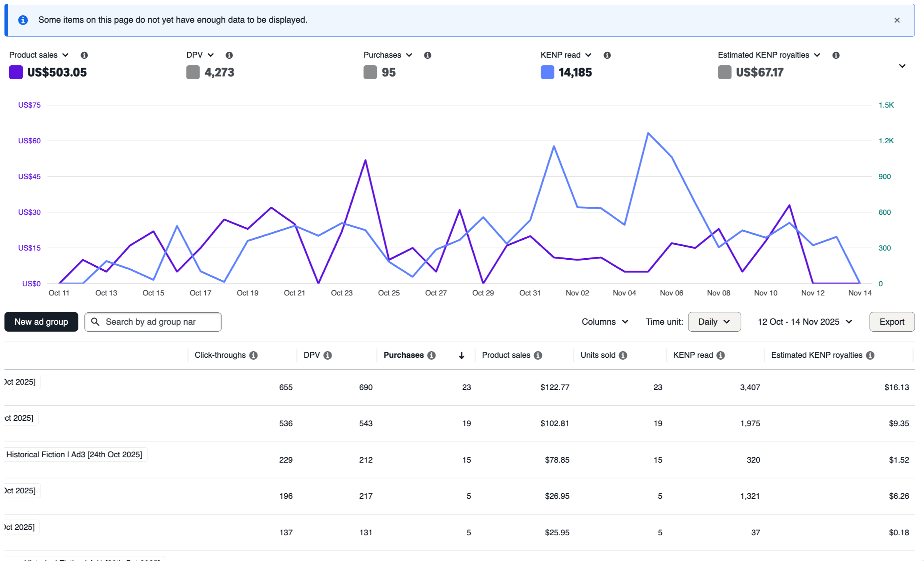Toggle blue KENP read chart series swatch
924x561 pixels.
[547, 72]
